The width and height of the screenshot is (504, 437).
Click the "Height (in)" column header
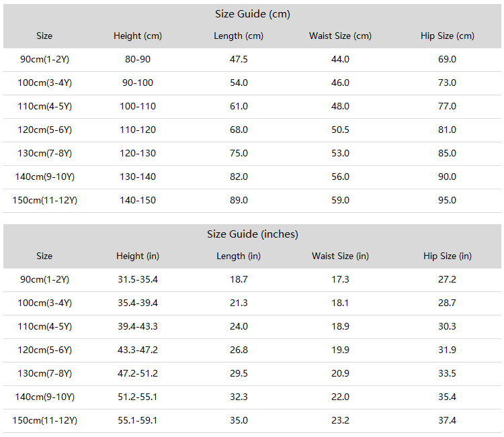tap(138, 256)
